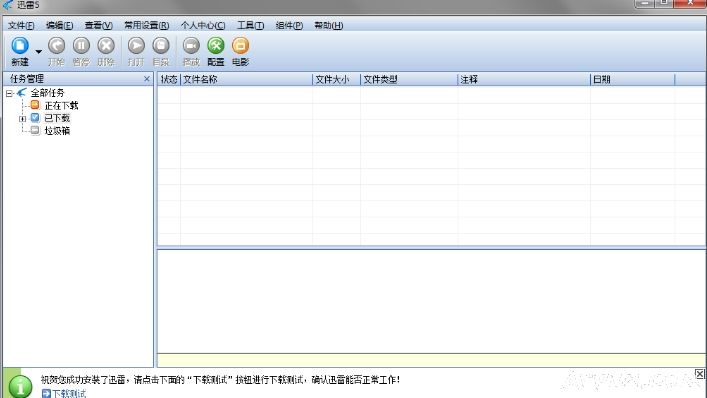Click the arrow icon beside 下载测试
Viewport: 707px width, 398px height.
[x=46, y=393]
